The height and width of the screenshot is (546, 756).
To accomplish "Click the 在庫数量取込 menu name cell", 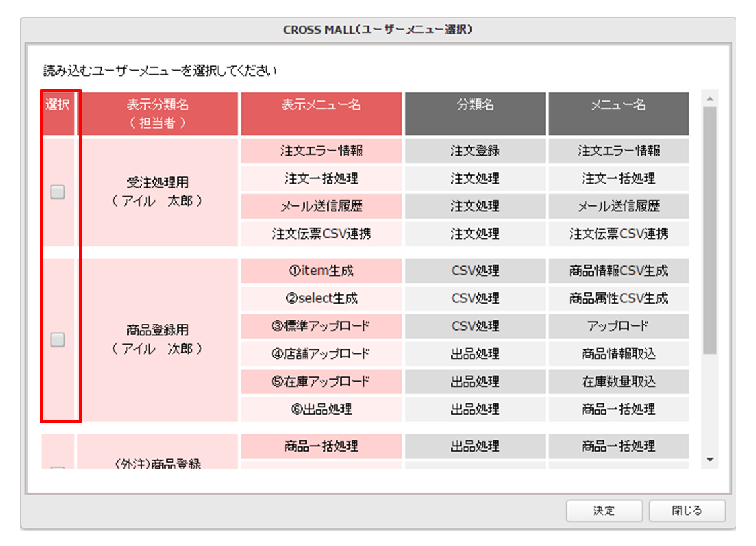I will click(x=619, y=382).
